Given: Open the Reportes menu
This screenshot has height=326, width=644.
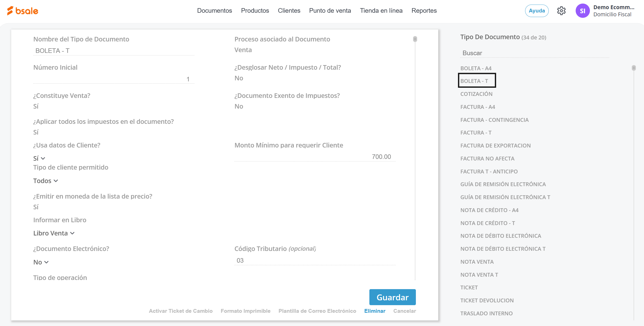Looking at the screenshot, I should (x=424, y=11).
